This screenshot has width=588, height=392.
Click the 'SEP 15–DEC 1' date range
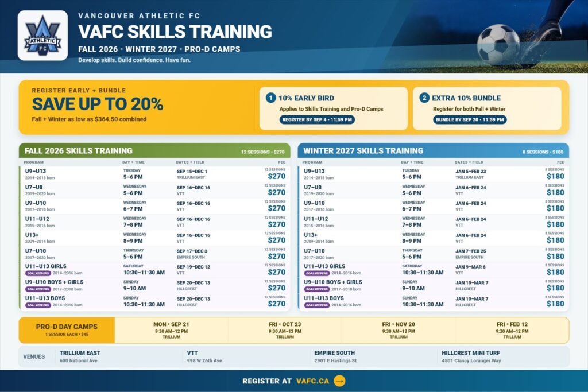pyautogui.click(x=192, y=171)
